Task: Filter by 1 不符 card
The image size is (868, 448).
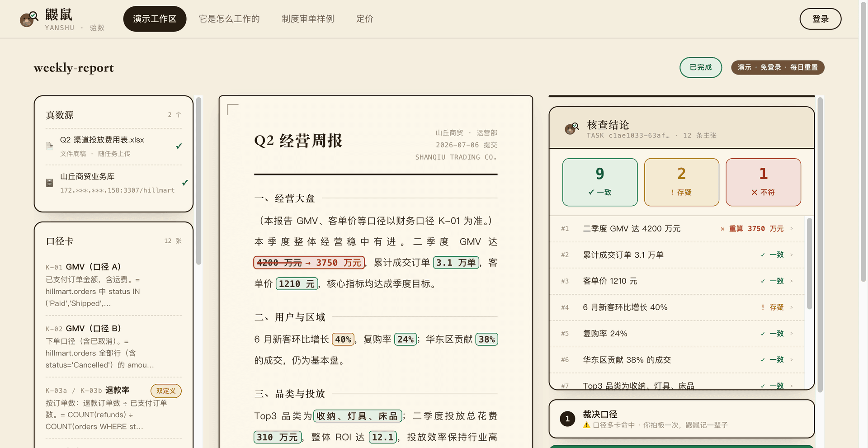Action: [x=763, y=182]
